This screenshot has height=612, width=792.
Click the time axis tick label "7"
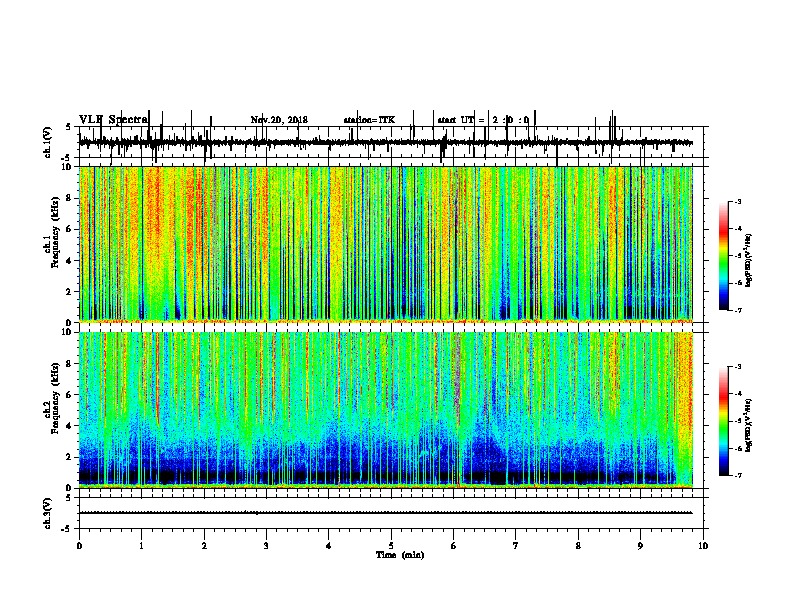click(516, 546)
